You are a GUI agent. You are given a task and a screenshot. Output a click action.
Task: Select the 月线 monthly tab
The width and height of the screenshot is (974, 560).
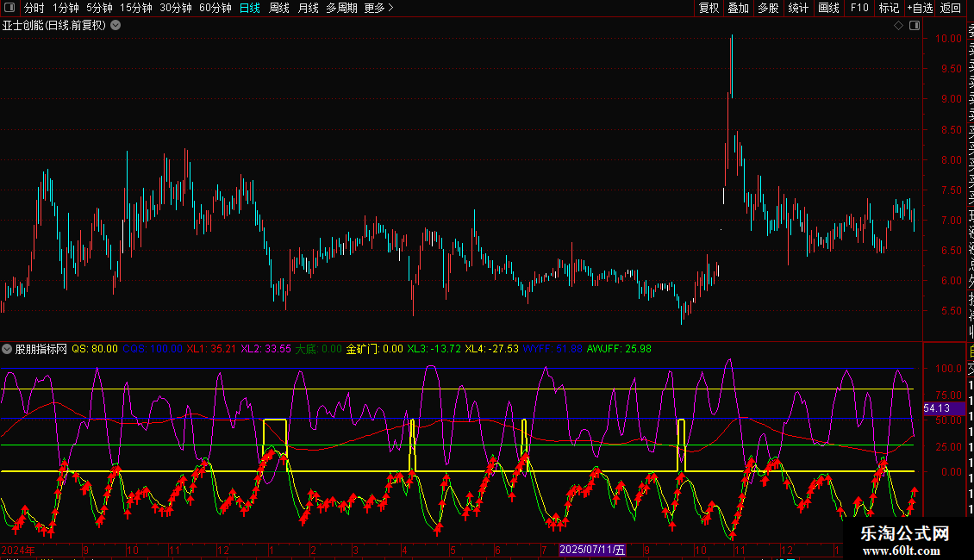[308, 8]
